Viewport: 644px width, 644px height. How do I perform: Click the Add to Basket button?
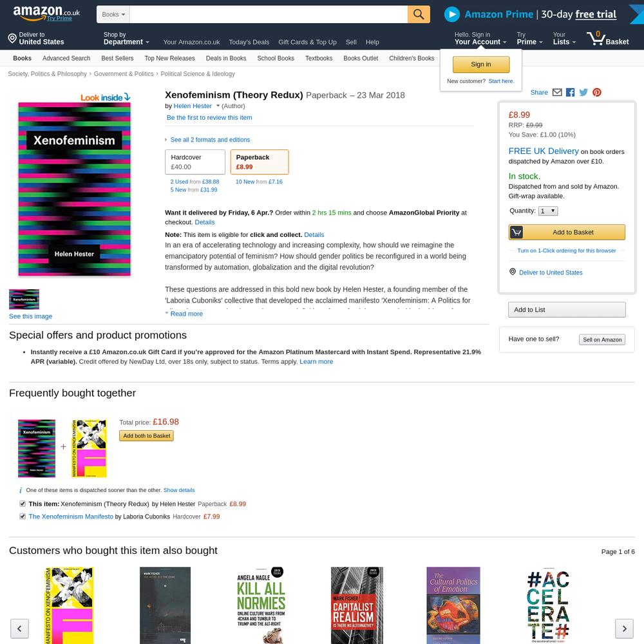tap(567, 232)
